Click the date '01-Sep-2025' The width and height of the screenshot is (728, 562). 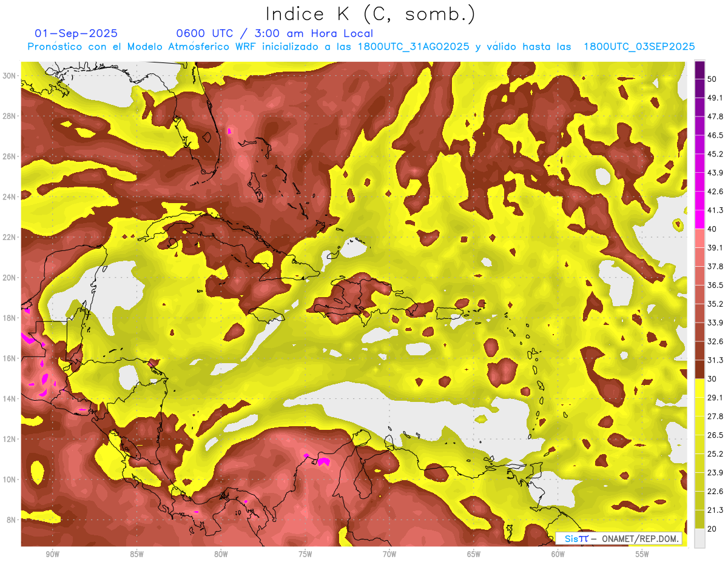click(76, 33)
